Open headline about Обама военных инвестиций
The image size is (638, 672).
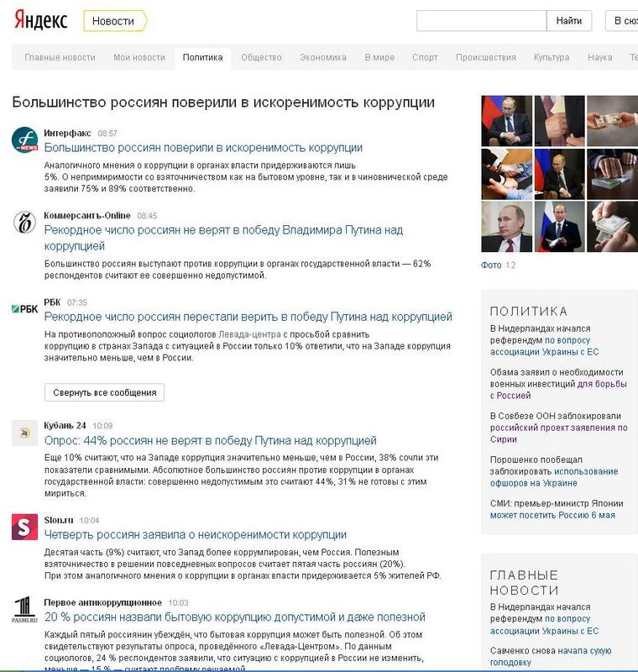pos(558,384)
